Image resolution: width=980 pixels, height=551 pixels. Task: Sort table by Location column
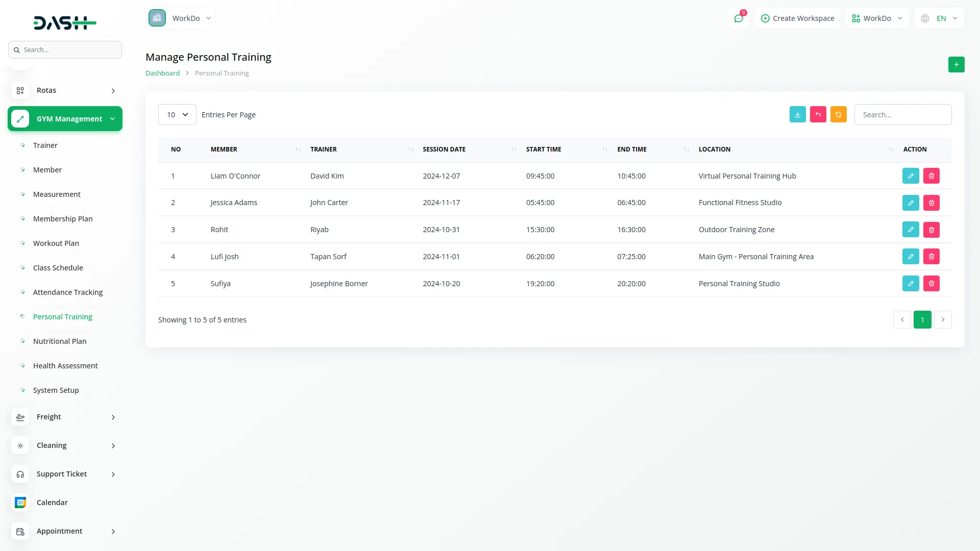click(714, 149)
